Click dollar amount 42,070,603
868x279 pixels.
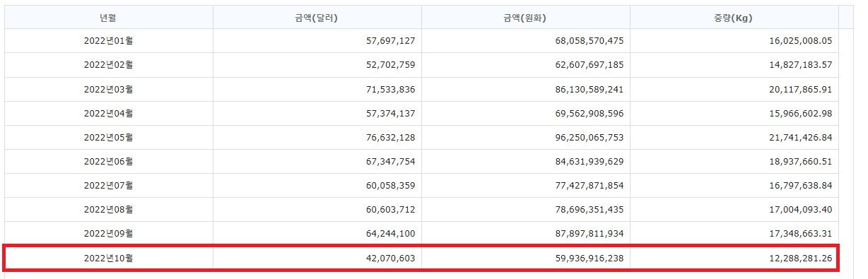(x=391, y=259)
